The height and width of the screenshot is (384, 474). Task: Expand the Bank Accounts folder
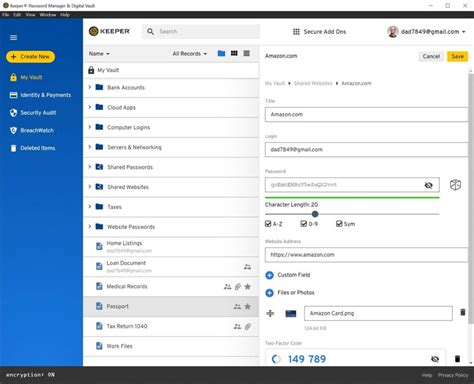coord(89,87)
